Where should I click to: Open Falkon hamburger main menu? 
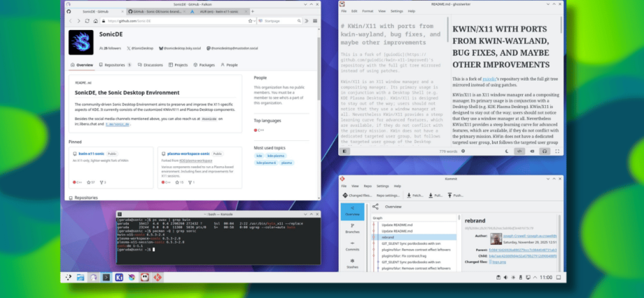(x=315, y=21)
